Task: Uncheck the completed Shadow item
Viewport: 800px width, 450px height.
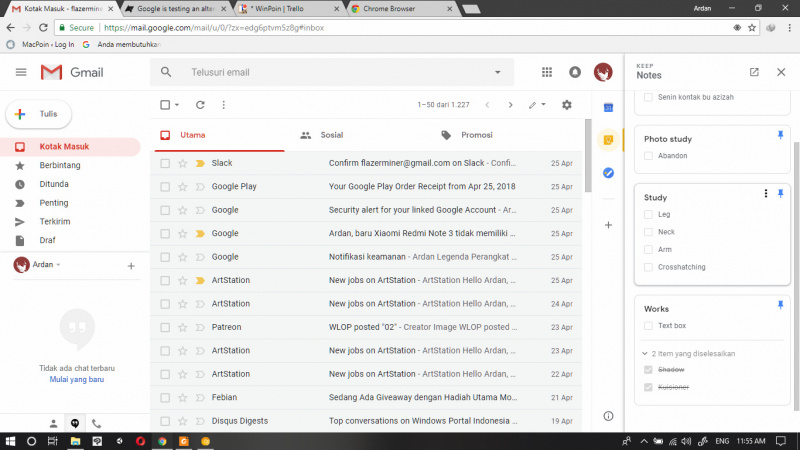Action: click(x=648, y=370)
